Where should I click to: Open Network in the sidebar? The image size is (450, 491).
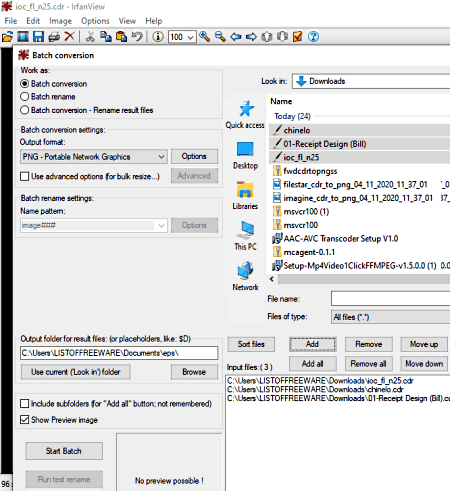pyautogui.click(x=245, y=277)
